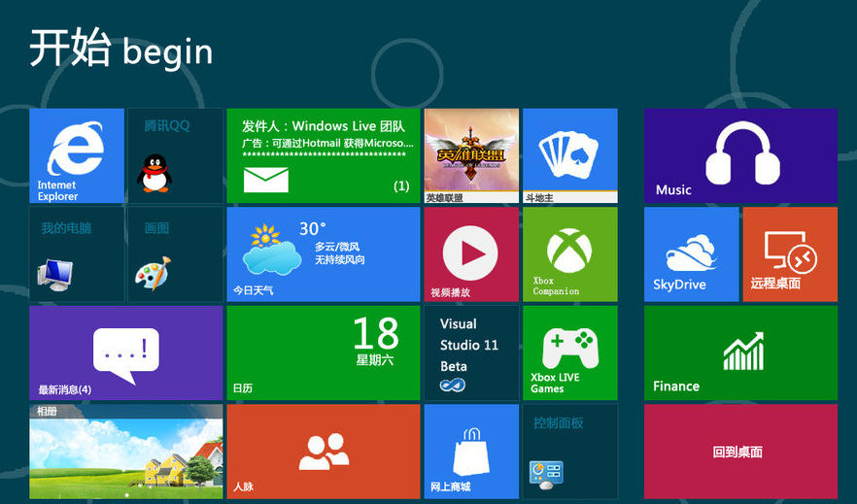
Task: Open the calendar tile showing 18
Action: click(x=323, y=353)
